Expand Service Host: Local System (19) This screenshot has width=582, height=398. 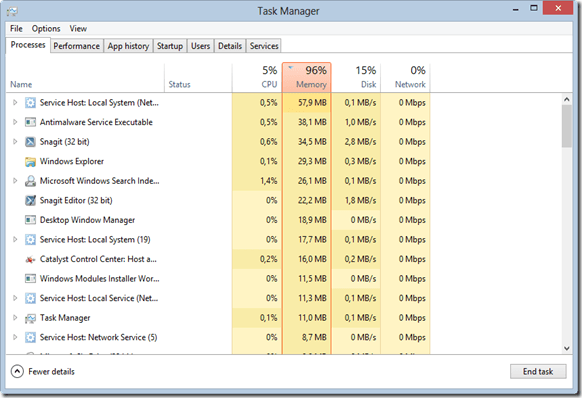point(15,239)
